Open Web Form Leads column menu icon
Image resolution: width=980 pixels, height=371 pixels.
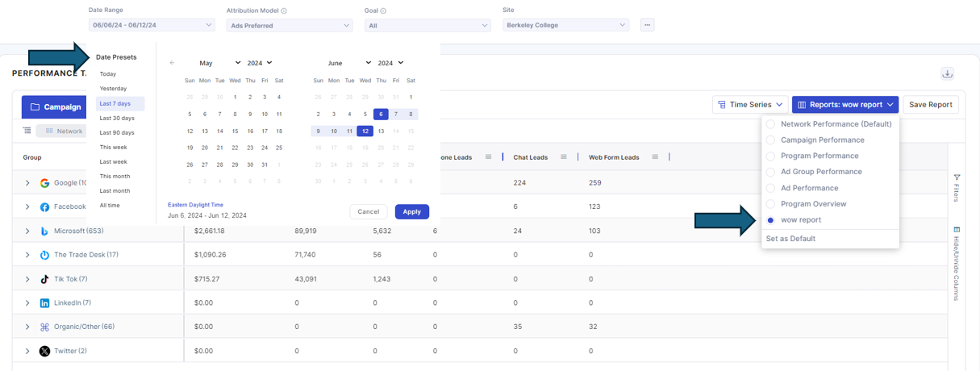pyautogui.click(x=655, y=157)
